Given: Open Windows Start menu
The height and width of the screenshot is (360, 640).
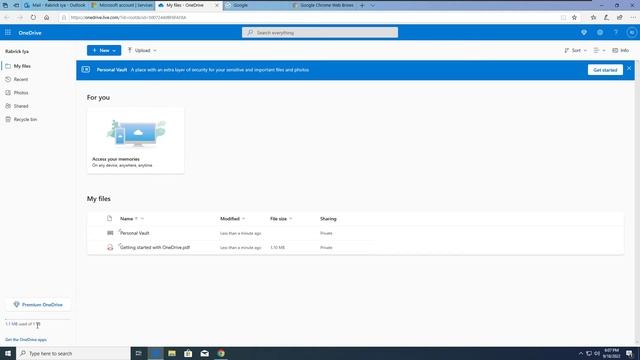Looking at the screenshot, I should 8,353.
